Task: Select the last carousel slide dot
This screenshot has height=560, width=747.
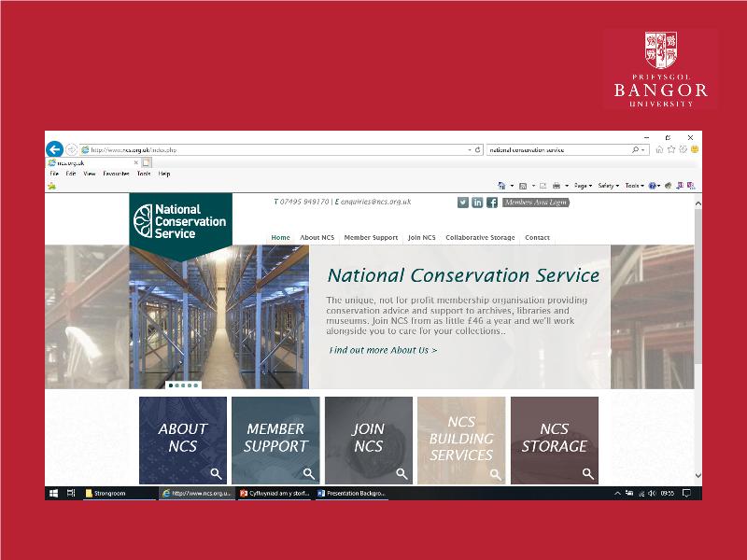Action: (x=196, y=385)
